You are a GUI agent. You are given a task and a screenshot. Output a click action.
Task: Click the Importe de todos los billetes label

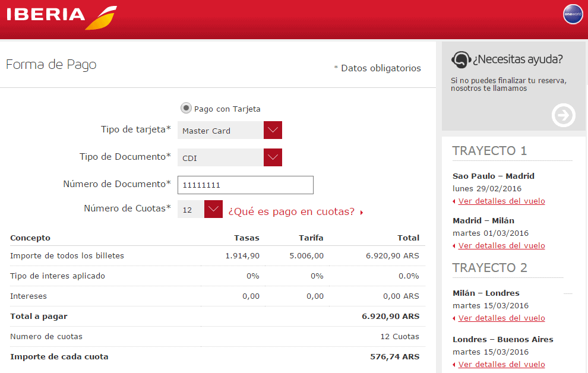(67, 255)
